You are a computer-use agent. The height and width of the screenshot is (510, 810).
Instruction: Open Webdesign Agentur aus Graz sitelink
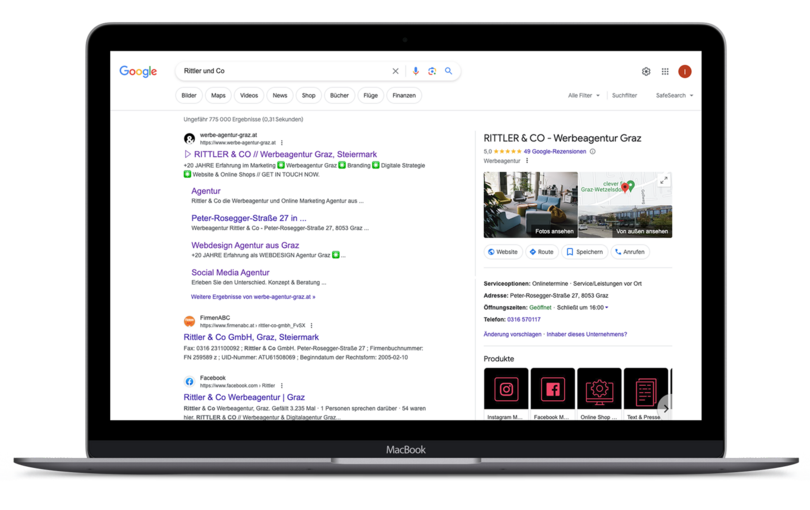click(245, 245)
